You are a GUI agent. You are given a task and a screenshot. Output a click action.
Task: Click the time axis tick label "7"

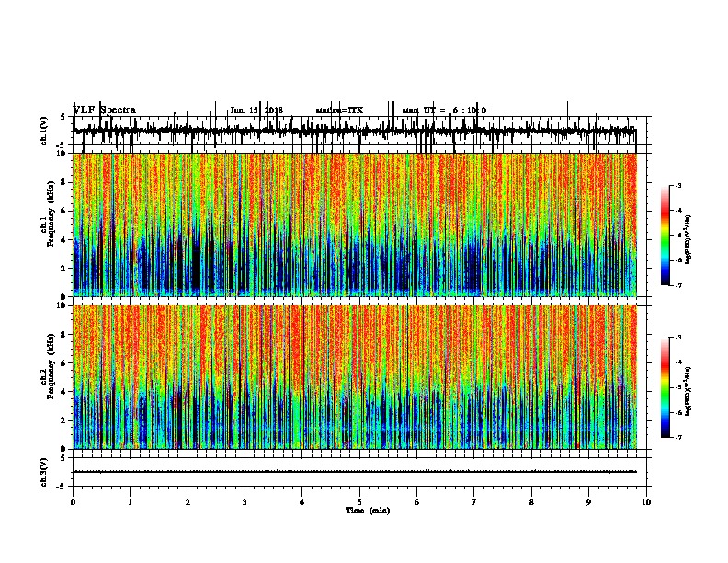click(474, 502)
